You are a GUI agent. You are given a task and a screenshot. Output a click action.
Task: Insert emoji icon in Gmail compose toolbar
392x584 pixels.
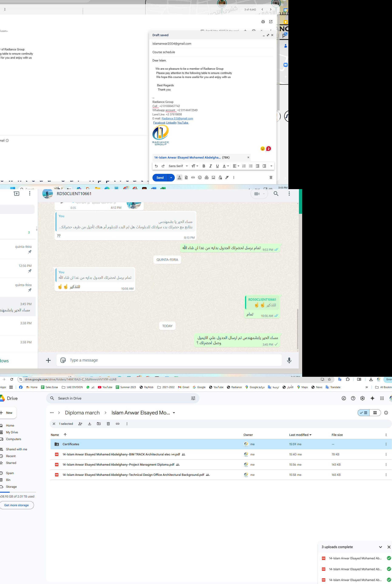pyautogui.click(x=200, y=177)
